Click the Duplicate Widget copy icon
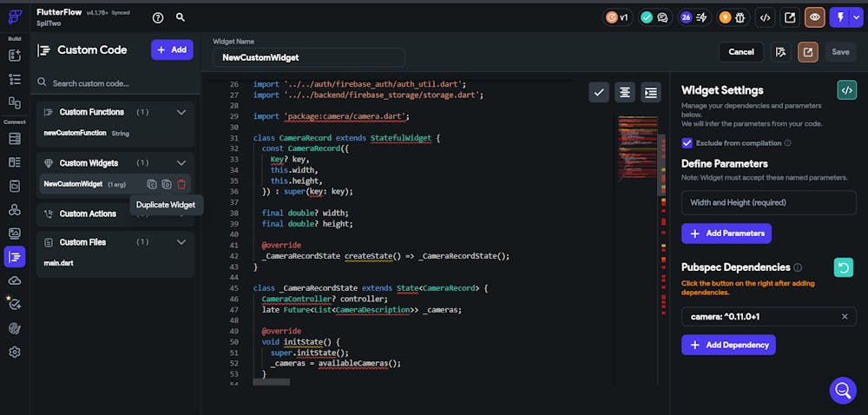Screen dimensions: 868x415 pyautogui.click(x=167, y=184)
